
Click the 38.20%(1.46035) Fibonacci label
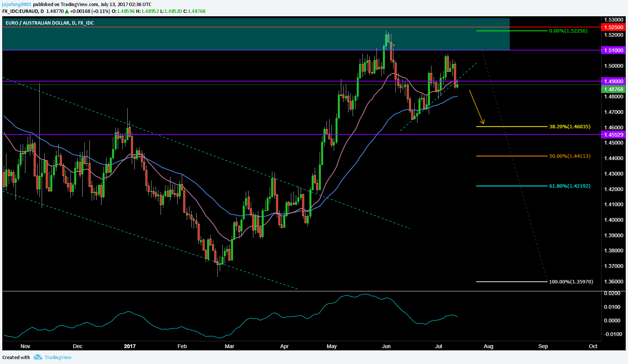(x=570, y=127)
